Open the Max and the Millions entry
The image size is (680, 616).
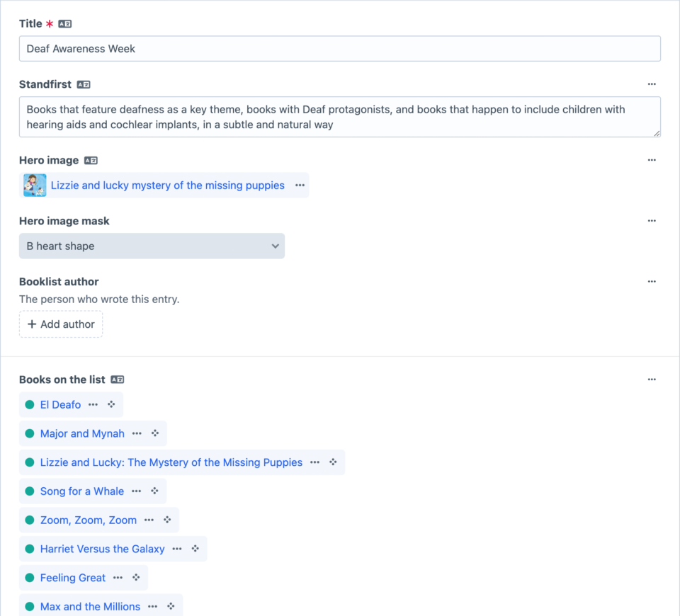90,607
